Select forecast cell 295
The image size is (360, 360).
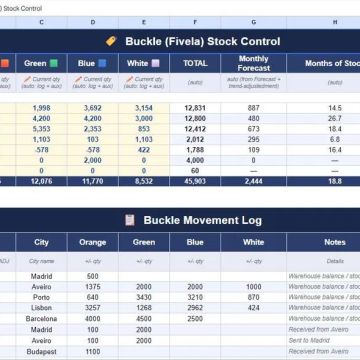pyautogui.click(x=253, y=139)
